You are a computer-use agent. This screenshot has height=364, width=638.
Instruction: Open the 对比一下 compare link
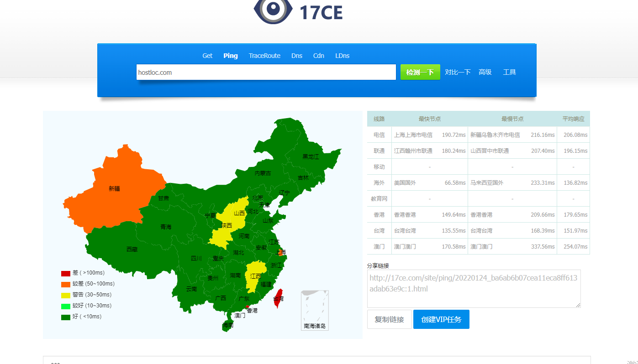(x=458, y=72)
